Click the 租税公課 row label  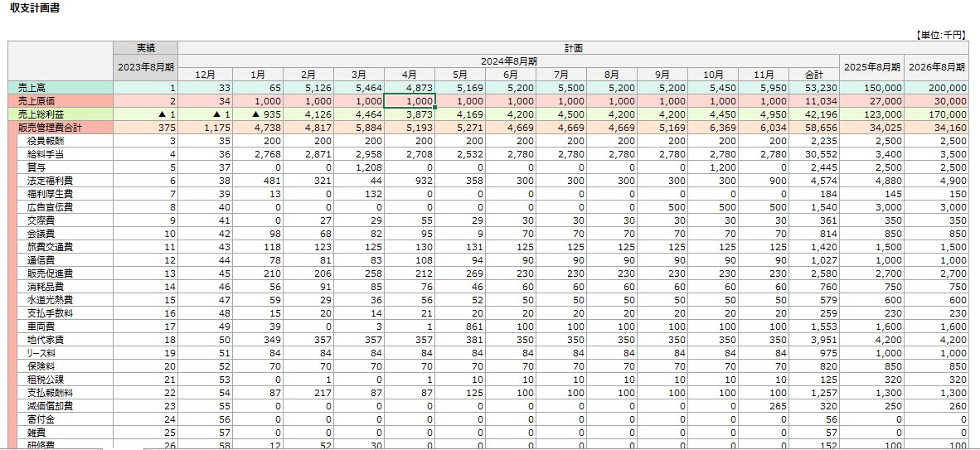(65, 380)
